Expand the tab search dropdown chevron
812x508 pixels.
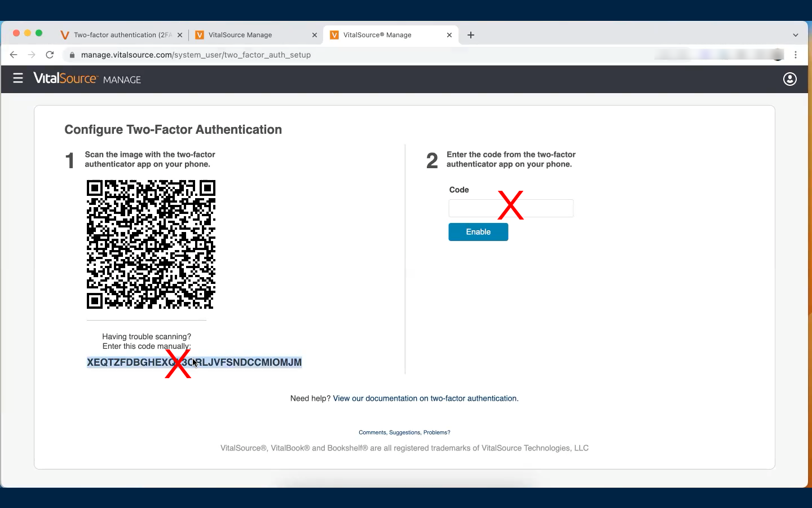coord(796,35)
